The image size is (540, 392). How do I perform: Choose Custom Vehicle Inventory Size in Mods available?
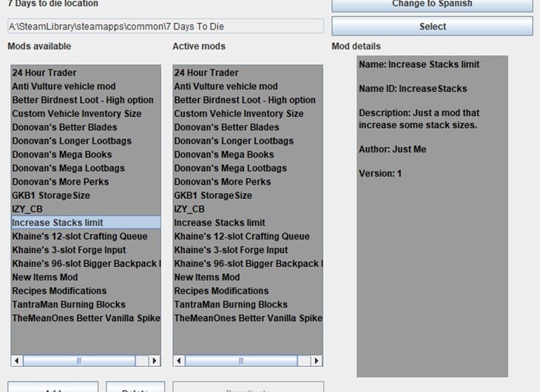coord(86,113)
